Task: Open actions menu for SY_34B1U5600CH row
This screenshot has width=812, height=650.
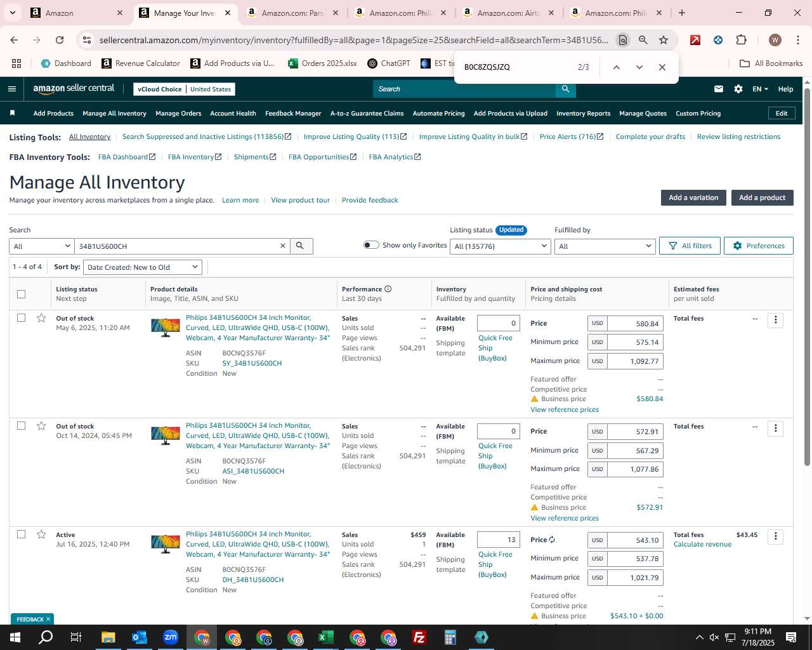Action: pos(775,320)
